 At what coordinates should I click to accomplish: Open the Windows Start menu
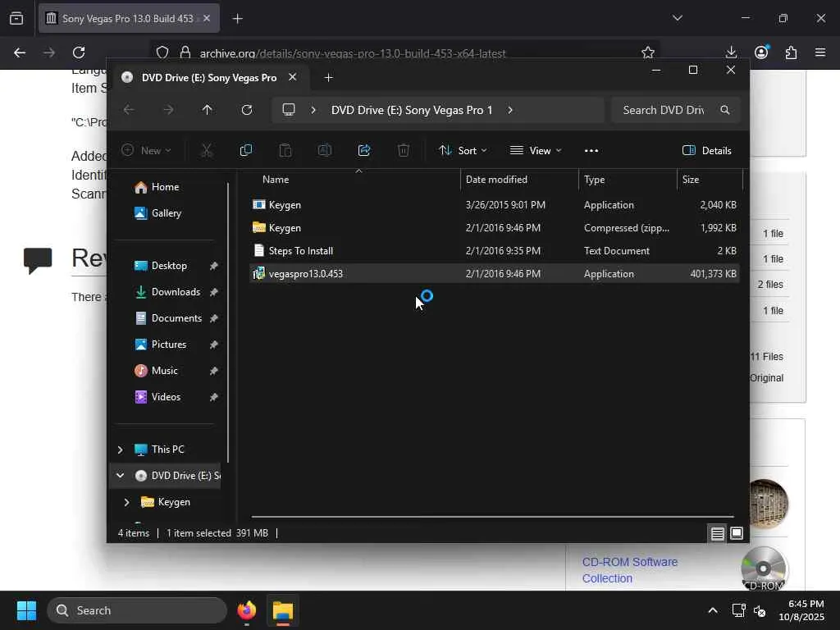click(27, 610)
